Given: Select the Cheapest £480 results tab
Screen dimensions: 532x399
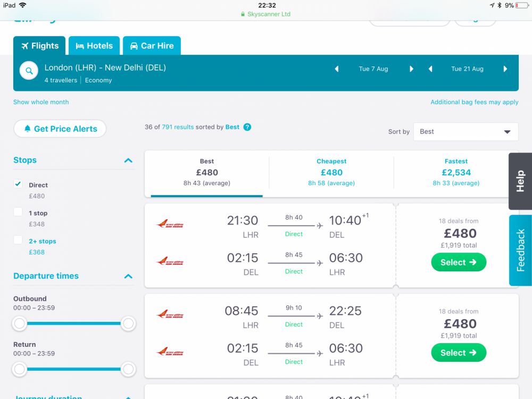Looking at the screenshot, I should click(x=331, y=172).
